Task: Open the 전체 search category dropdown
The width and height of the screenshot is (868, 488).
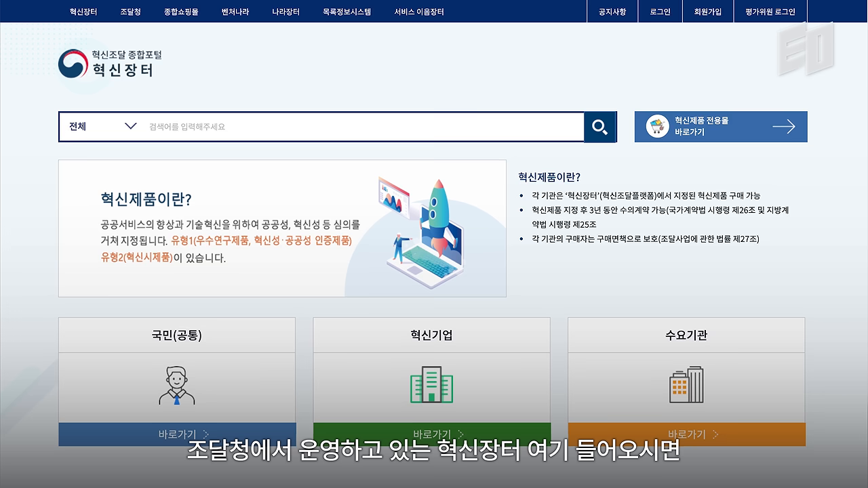Action: tap(102, 127)
